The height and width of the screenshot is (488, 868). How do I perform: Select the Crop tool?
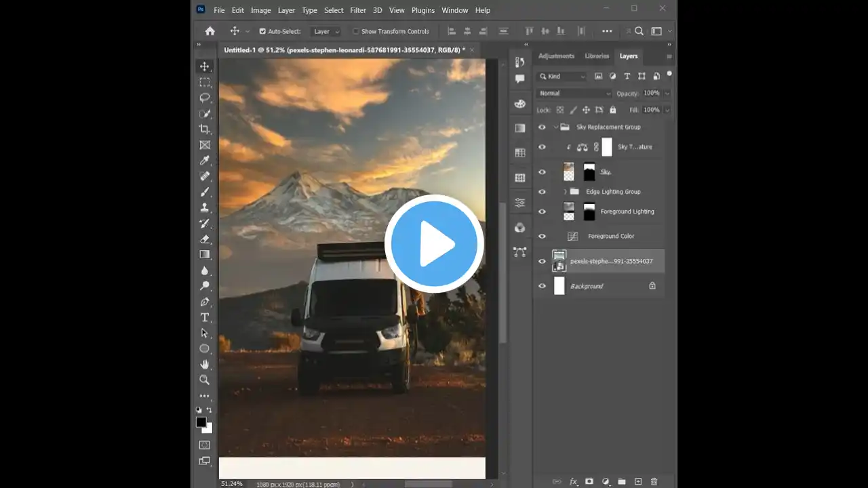point(204,129)
